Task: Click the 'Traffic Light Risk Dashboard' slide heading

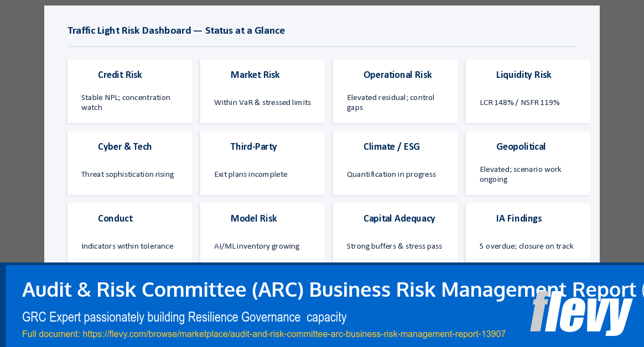Action: 176,30
